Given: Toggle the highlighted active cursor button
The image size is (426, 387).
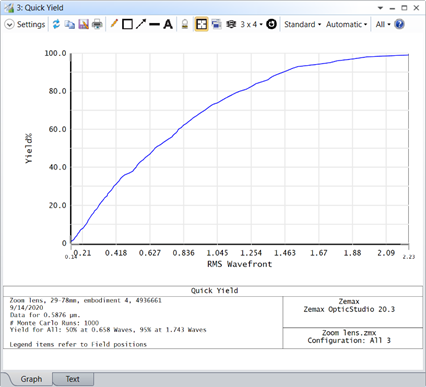Looking at the screenshot, I should (201, 24).
